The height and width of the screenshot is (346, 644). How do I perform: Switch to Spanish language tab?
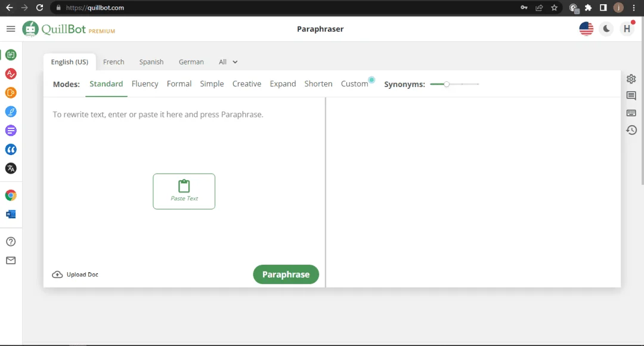151,61
